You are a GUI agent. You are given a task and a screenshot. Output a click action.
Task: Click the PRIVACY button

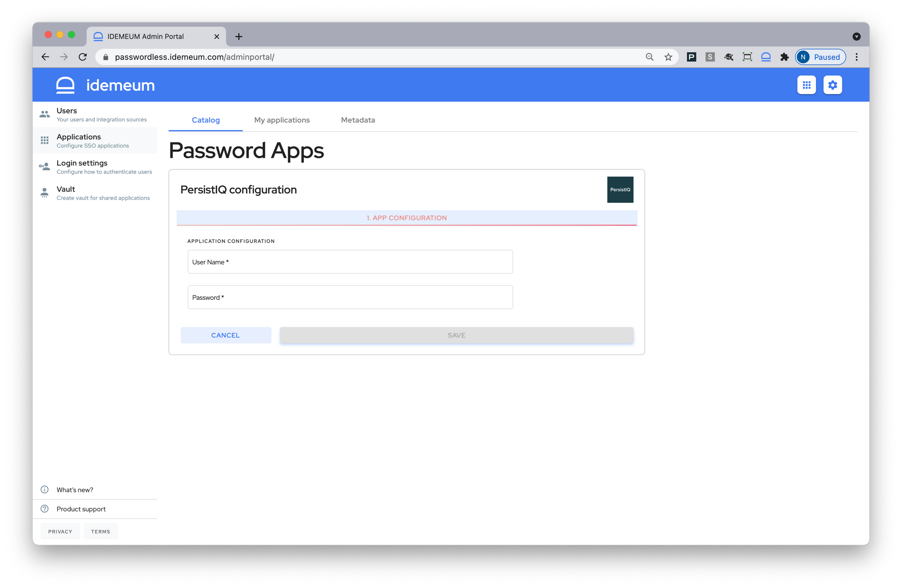(60, 531)
